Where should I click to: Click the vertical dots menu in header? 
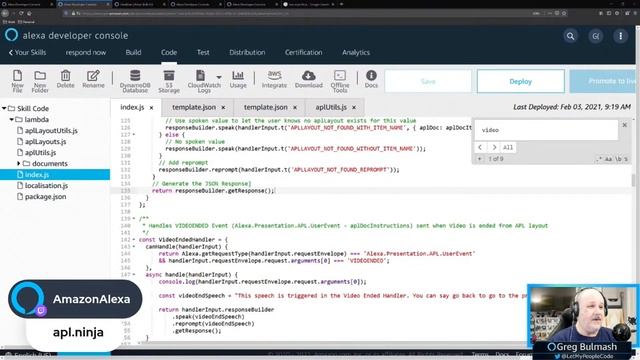pos(620,36)
